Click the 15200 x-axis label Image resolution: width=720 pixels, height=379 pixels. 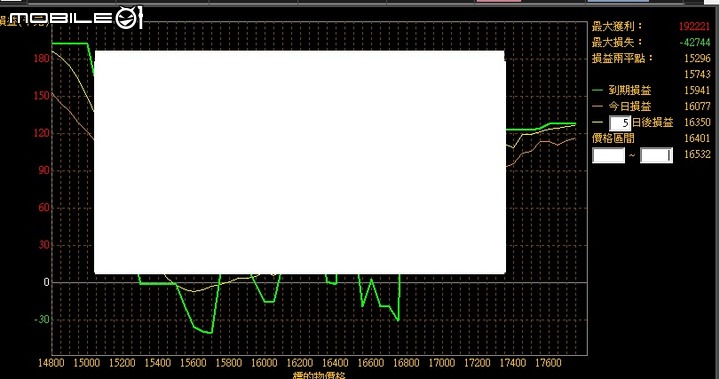tap(122, 363)
